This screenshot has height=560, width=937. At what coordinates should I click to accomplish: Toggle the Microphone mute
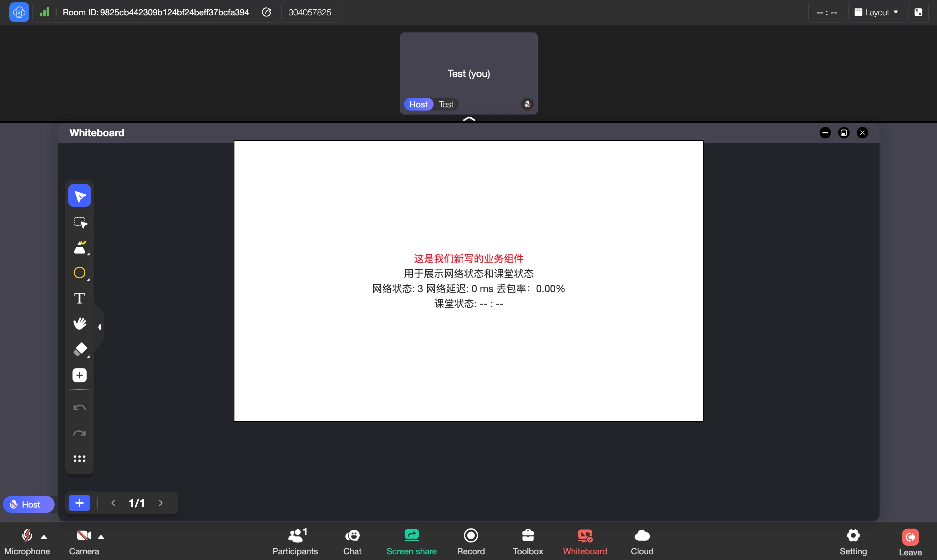click(27, 541)
